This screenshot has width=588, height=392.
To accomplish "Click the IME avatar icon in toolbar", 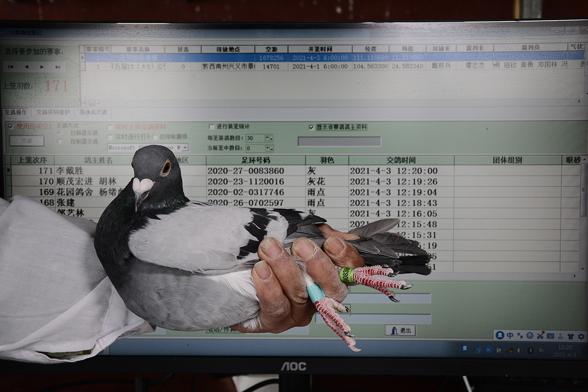I will 500,335.
